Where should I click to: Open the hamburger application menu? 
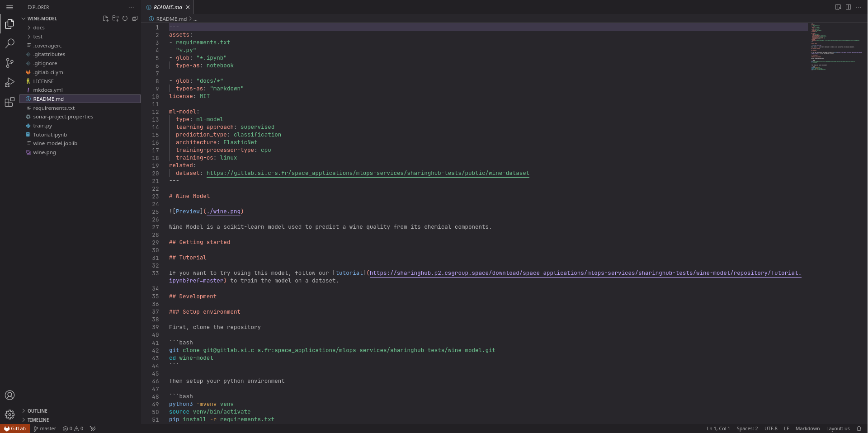point(9,7)
